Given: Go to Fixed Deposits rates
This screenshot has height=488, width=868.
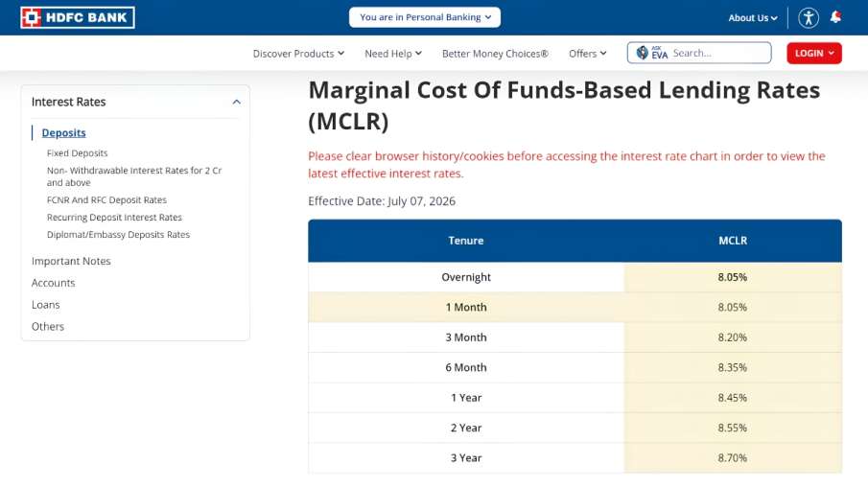Looking at the screenshot, I should (x=77, y=153).
